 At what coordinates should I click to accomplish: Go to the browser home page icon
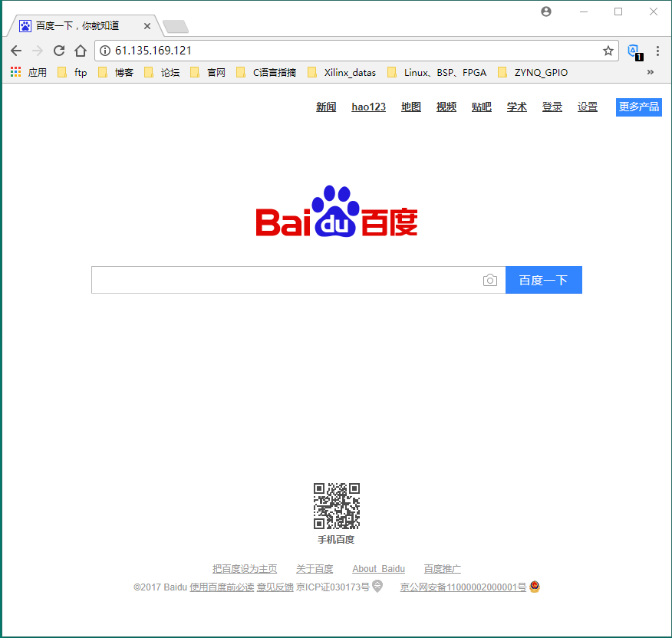[81, 51]
